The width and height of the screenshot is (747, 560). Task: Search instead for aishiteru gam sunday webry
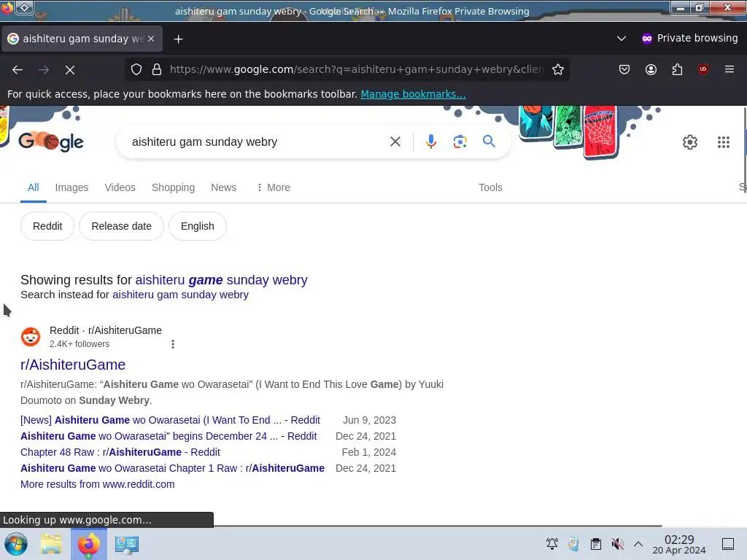click(x=180, y=295)
